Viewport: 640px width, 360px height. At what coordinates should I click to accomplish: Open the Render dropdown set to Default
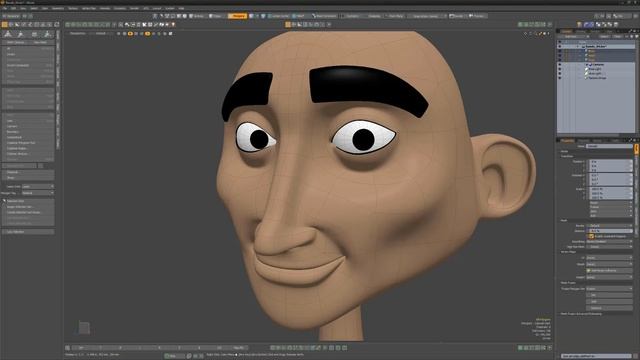609,225
